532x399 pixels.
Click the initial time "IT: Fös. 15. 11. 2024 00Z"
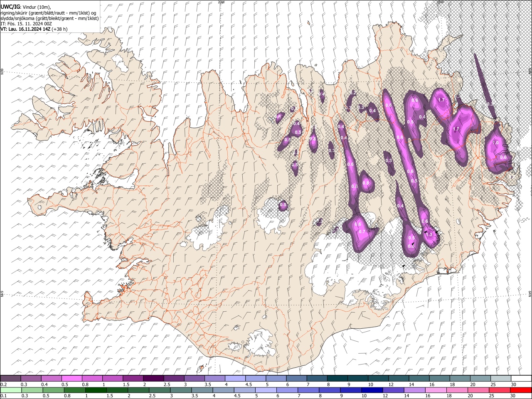point(26,24)
